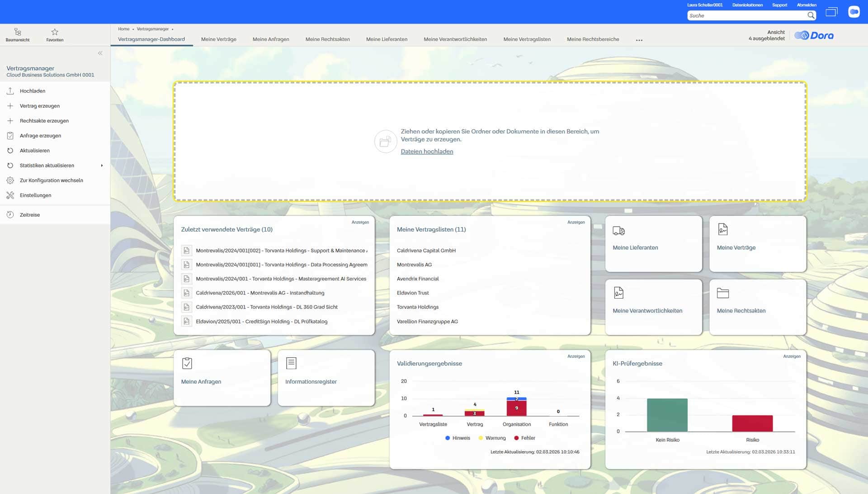
Task: Switch to Meine Rechtsbereiche tab
Action: 593,39
